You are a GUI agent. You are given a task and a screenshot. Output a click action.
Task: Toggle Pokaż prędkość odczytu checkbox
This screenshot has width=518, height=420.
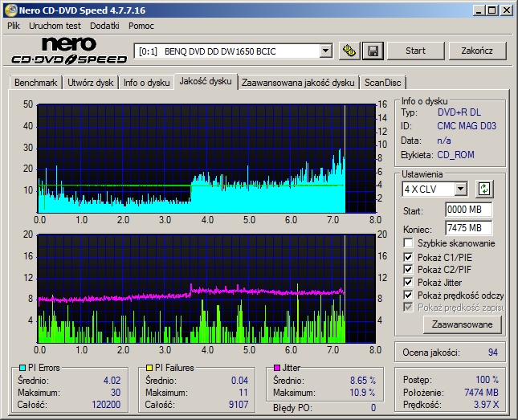[408, 295]
